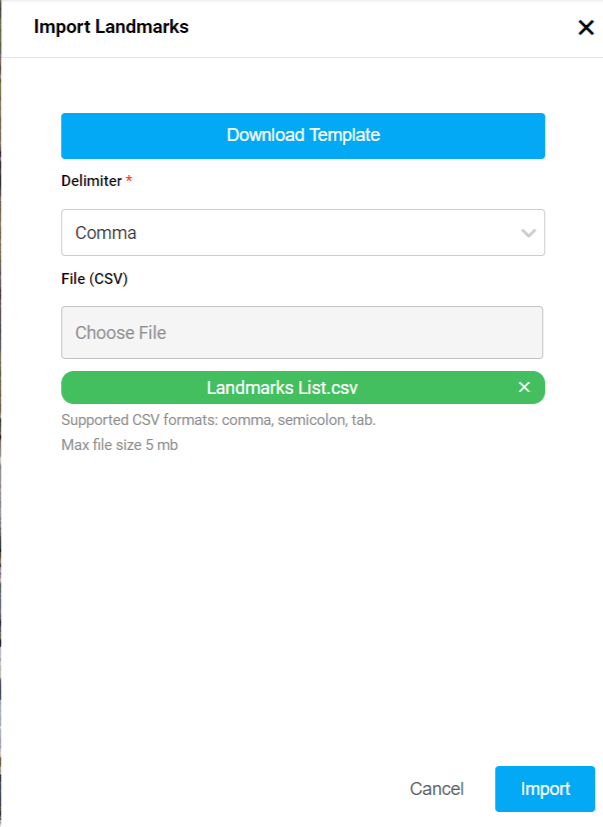The height and width of the screenshot is (827, 603).
Task: Click the word Template on the blue button
Action: point(344,136)
